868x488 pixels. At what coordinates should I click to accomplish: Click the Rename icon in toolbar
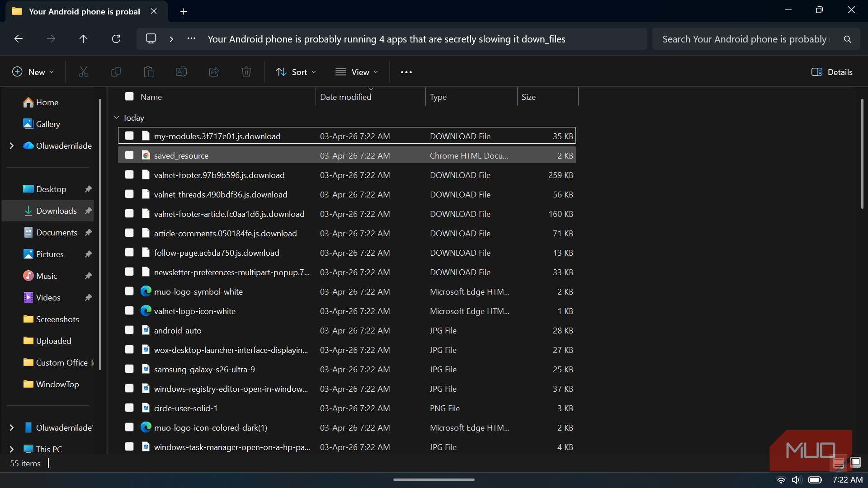coord(181,72)
